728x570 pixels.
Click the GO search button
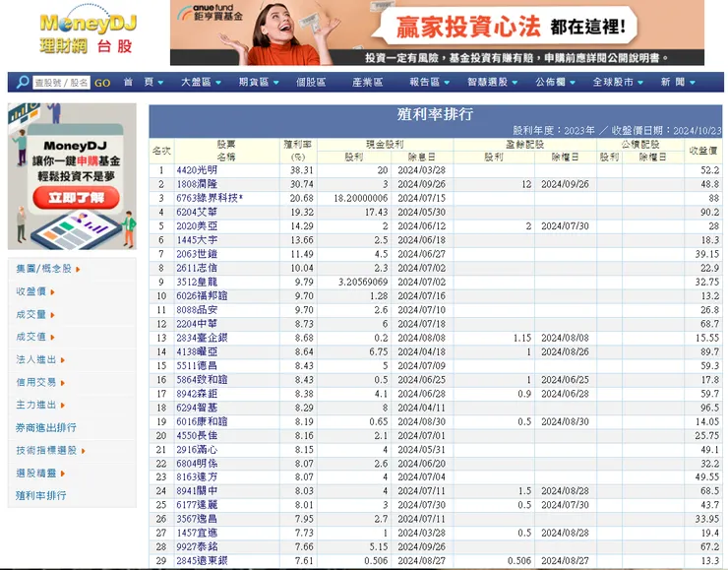(x=102, y=83)
